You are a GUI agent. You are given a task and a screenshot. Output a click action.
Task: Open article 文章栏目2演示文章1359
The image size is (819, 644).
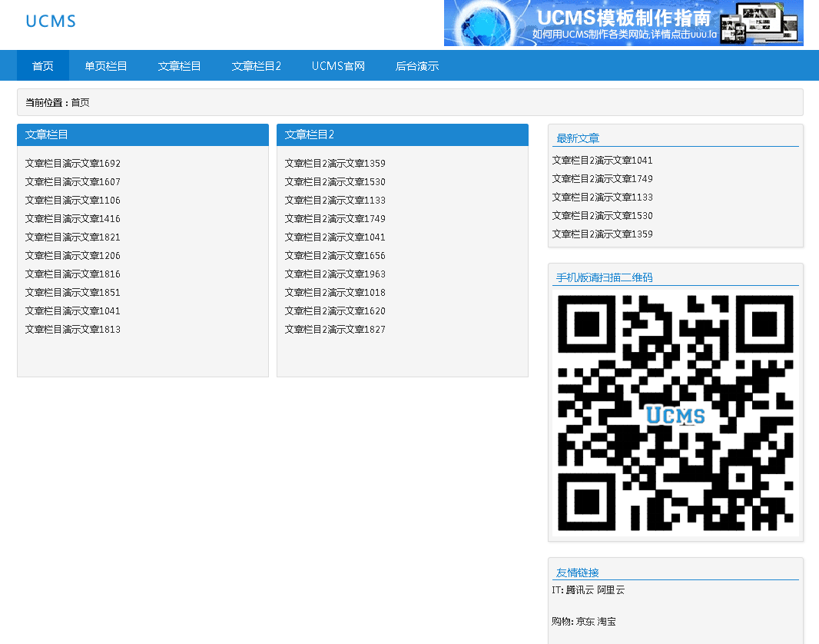(333, 163)
